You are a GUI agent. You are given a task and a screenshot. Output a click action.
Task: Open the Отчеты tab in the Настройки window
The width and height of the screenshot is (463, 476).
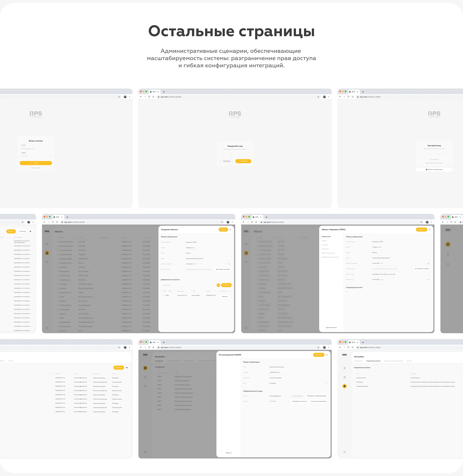(x=409, y=361)
